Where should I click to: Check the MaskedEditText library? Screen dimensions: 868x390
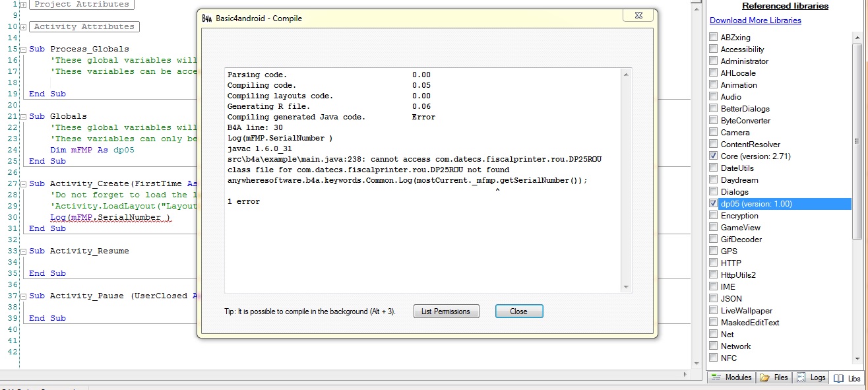pos(714,323)
